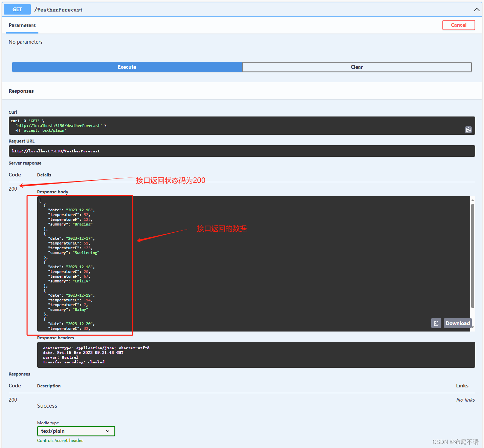Click the Download button on response body

coord(457,323)
